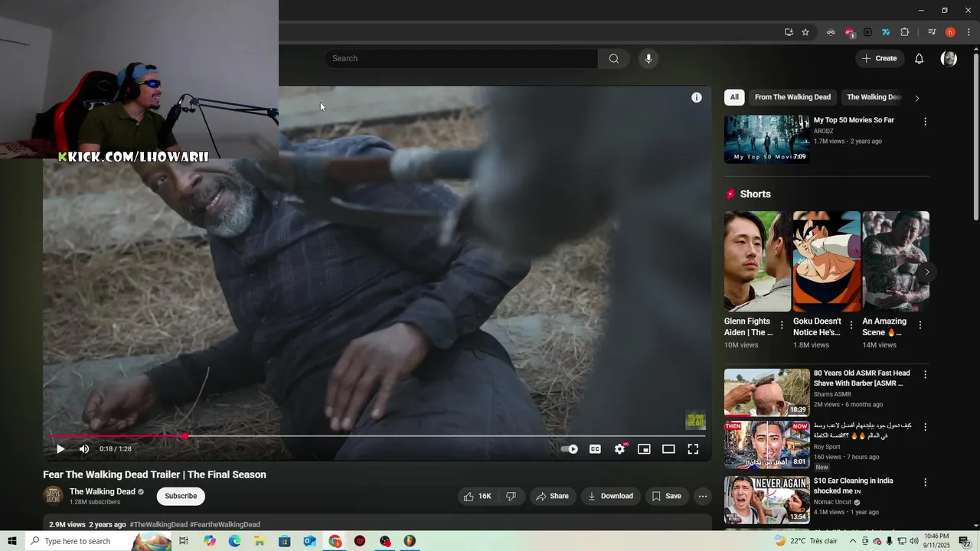Open more actions ellipsis under video
The width and height of the screenshot is (980, 551).
(702, 496)
